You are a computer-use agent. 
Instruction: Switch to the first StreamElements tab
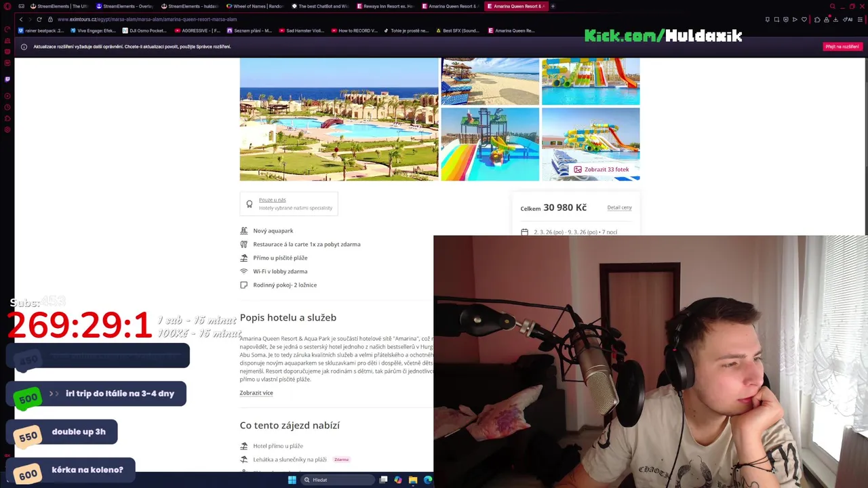click(x=60, y=6)
